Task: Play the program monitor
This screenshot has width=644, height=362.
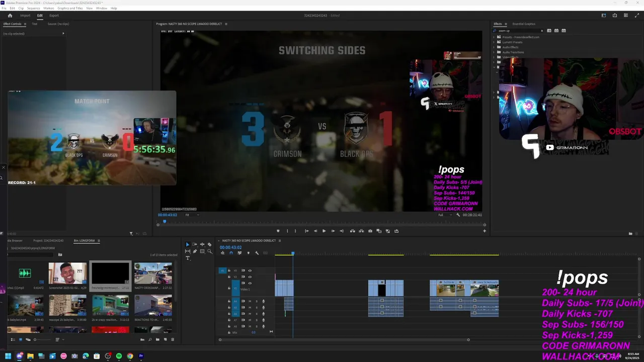Action: (324, 231)
